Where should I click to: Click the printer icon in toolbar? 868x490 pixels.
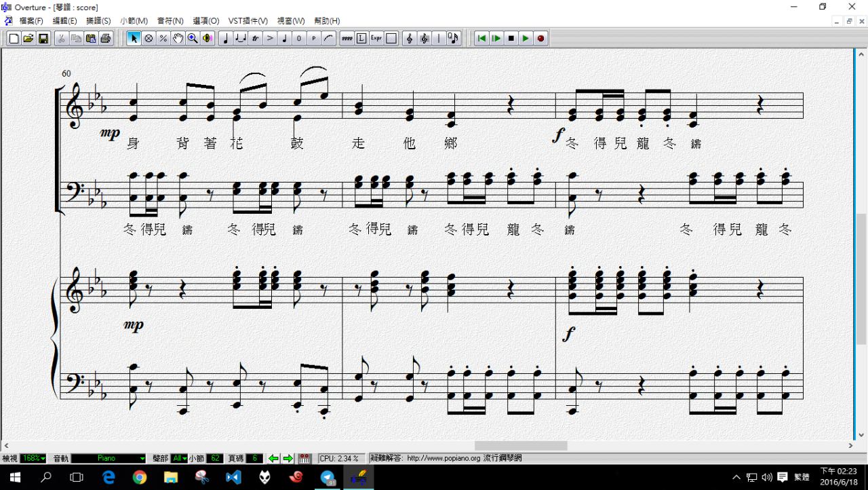(x=106, y=39)
